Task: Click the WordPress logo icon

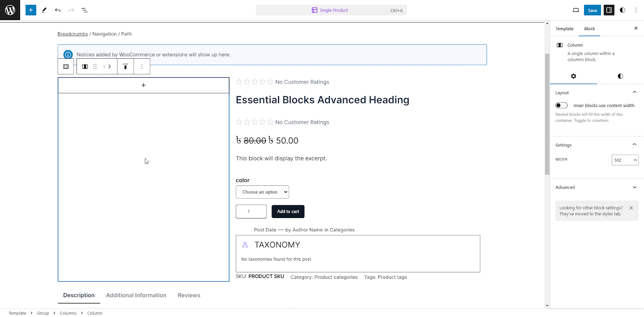Action: click(x=10, y=10)
